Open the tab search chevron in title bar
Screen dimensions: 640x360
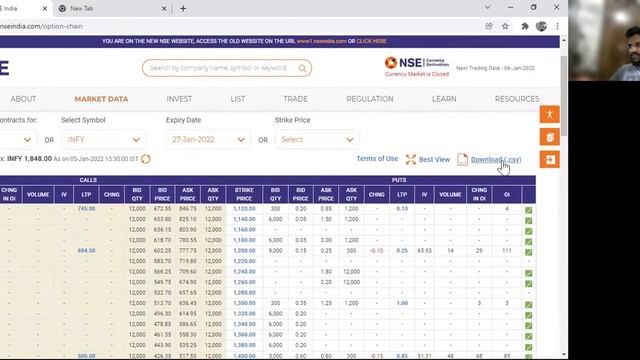tap(487, 7)
